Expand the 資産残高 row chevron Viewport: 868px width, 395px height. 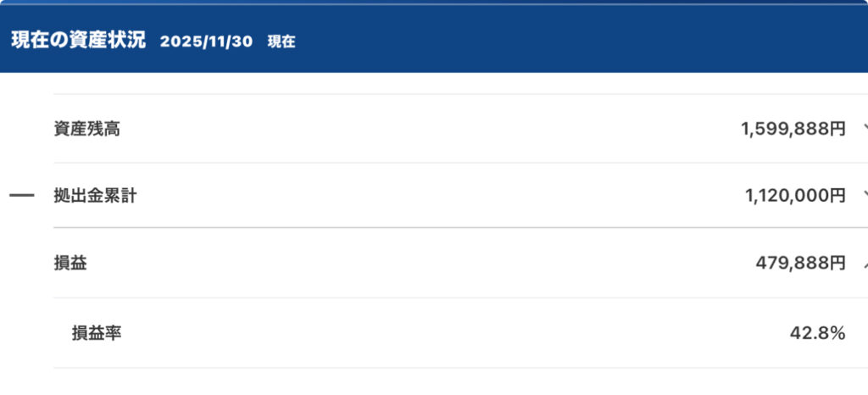(865, 129)
